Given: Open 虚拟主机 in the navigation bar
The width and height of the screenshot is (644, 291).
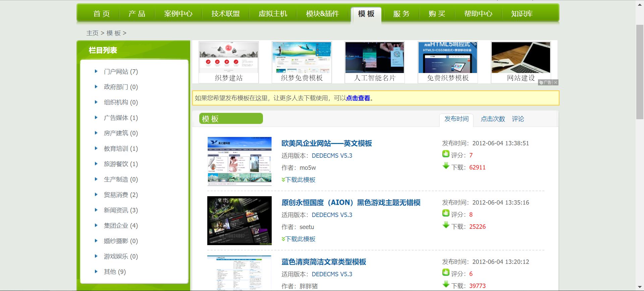Looking at the screenshot, I should coord(273,14).
